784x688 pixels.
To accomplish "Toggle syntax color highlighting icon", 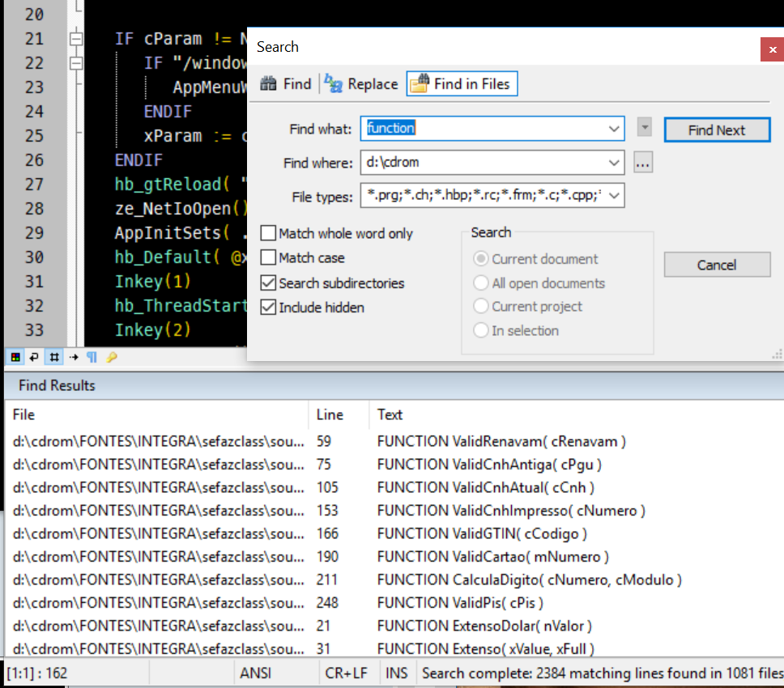I will click(15, 357).
